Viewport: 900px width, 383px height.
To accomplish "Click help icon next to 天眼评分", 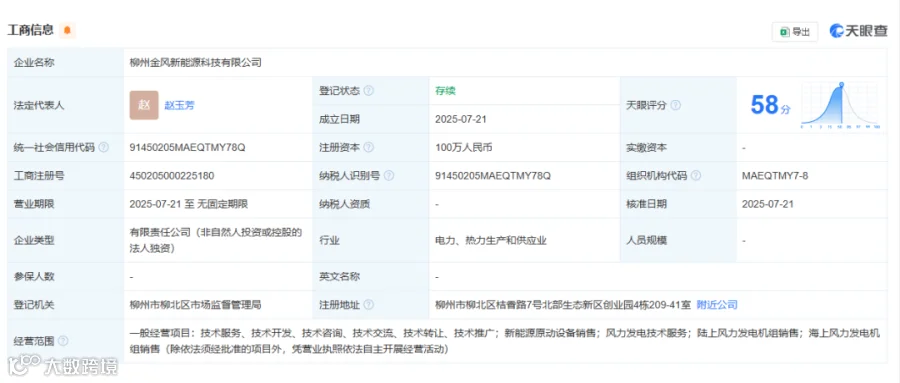I will point(676,105).
